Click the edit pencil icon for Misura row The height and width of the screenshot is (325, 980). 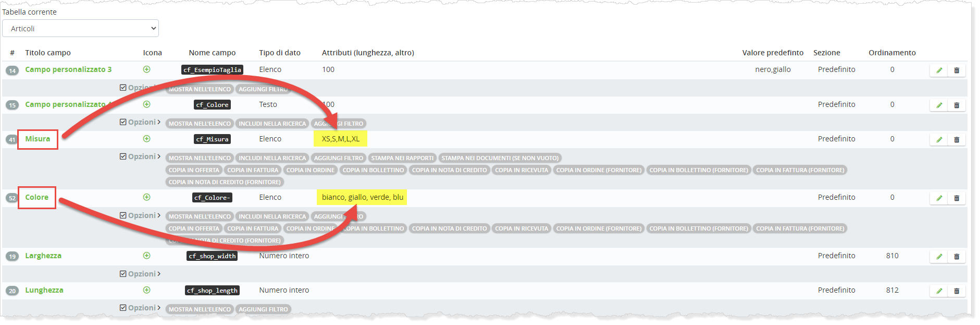click(939, 140)
